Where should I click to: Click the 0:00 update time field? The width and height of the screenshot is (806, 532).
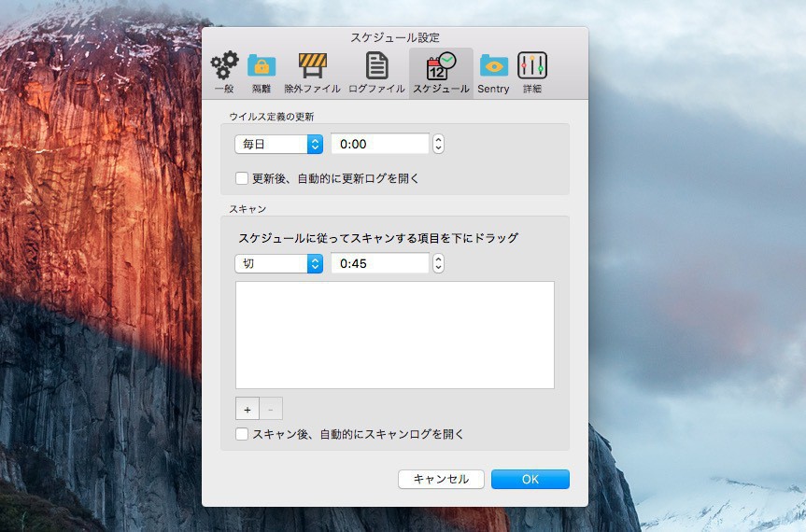coord(380,144)
